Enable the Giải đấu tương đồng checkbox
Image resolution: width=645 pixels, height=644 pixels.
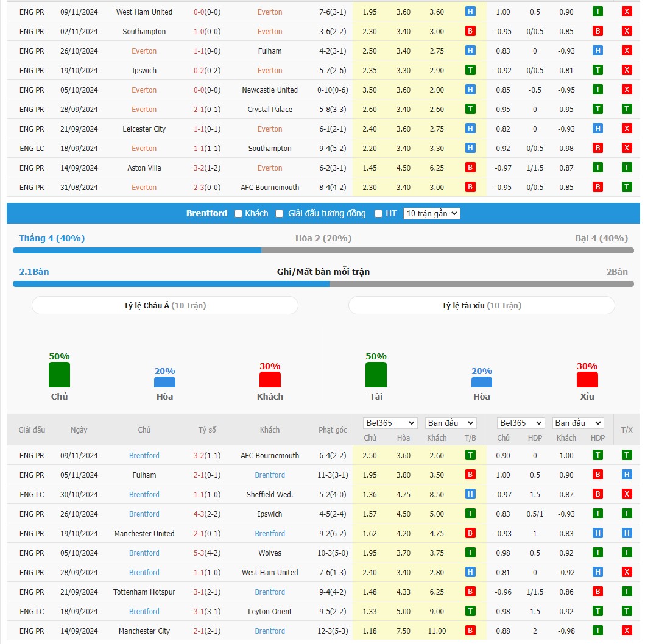pyautogui.click(x=280, y=214)
